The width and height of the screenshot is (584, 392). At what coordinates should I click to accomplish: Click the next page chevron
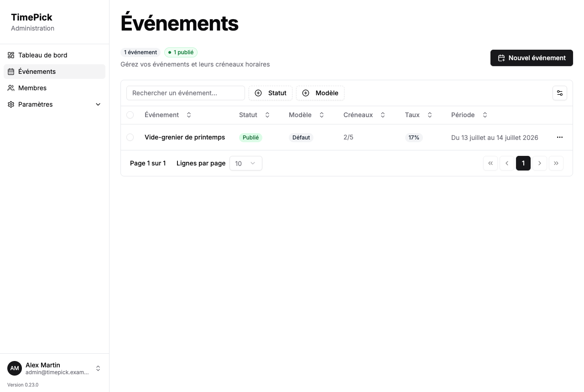pyautogui.click(x=540, y=163)
